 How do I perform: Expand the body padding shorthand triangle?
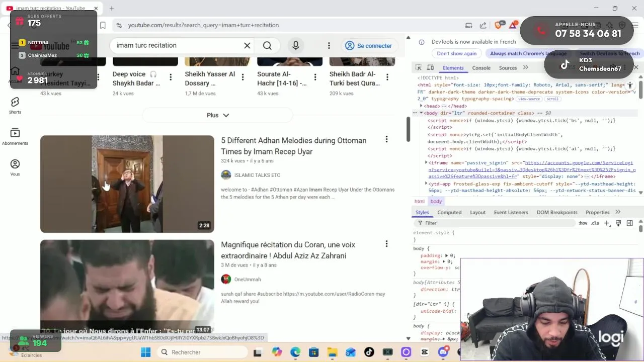click(x=446, y=255)
